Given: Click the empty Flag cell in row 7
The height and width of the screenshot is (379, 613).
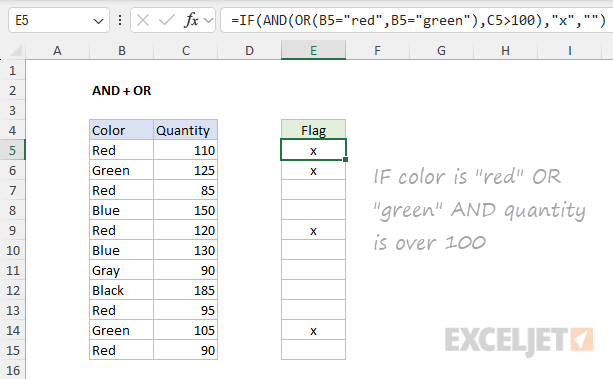Looking at the screenshot, I should (314, 190).
